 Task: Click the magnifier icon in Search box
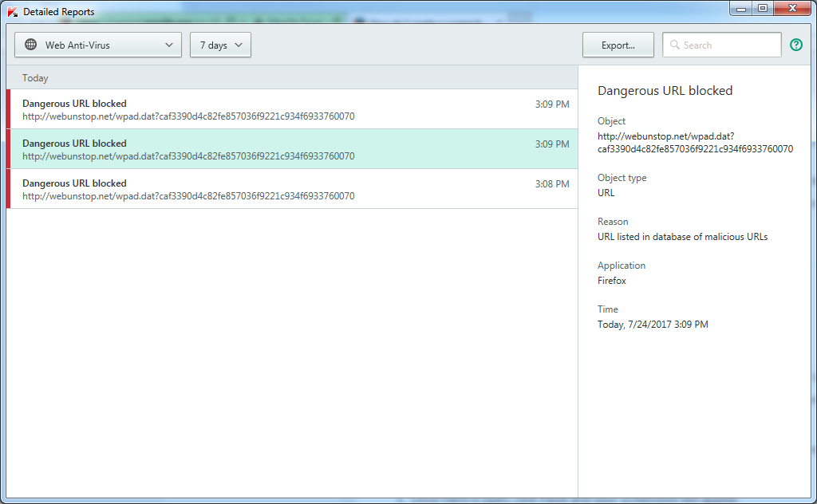(x=675, y=45)
